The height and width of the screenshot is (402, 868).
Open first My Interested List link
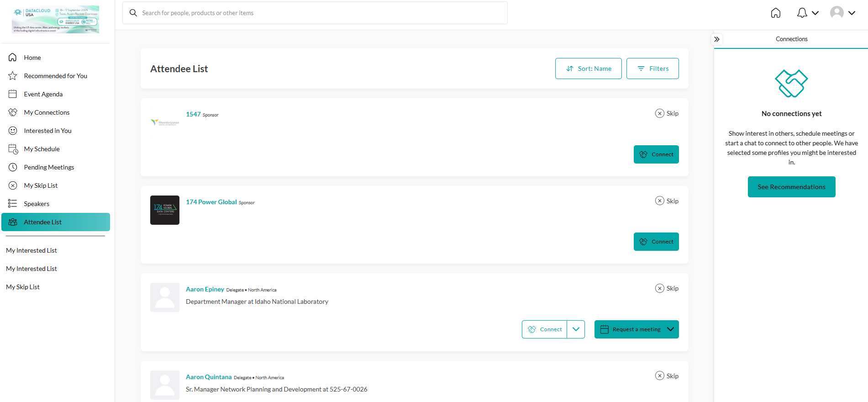click(32, 250)
